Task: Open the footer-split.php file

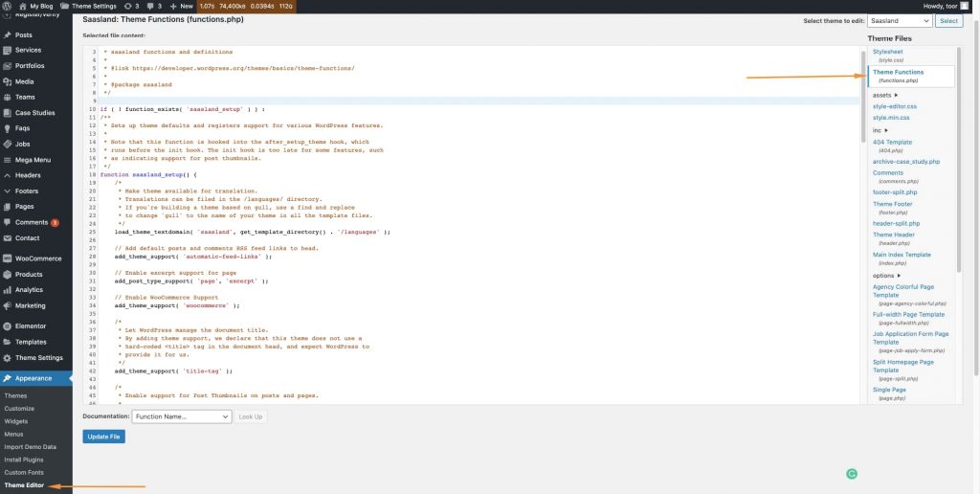Action: [x=895, y=192]
